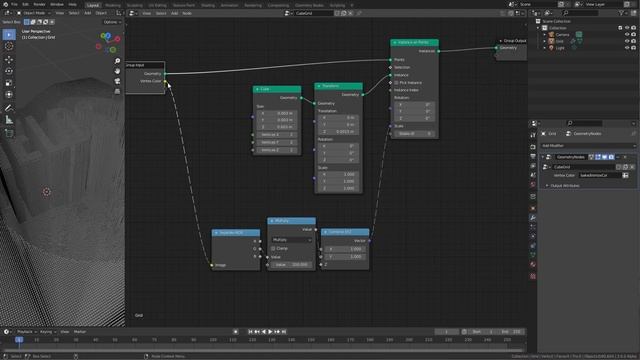
Task: Hide the Collection via eye icon
Action: [x=627, y=28]
